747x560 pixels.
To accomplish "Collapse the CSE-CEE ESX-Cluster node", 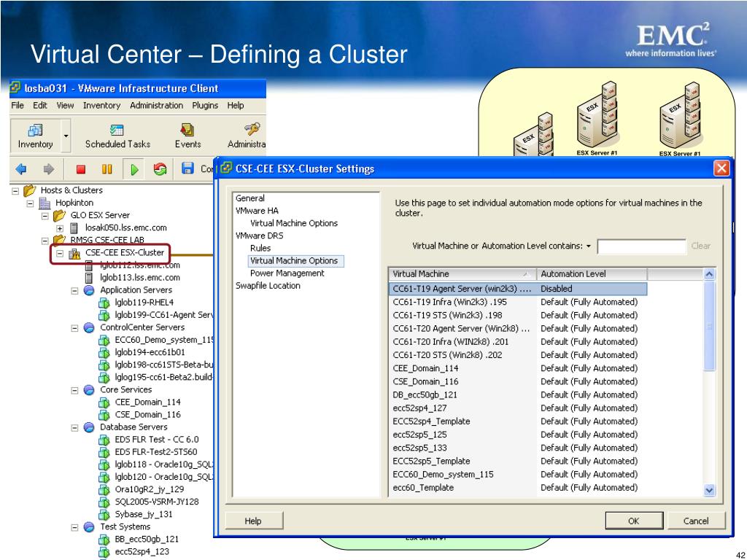I will click(60, 253).
